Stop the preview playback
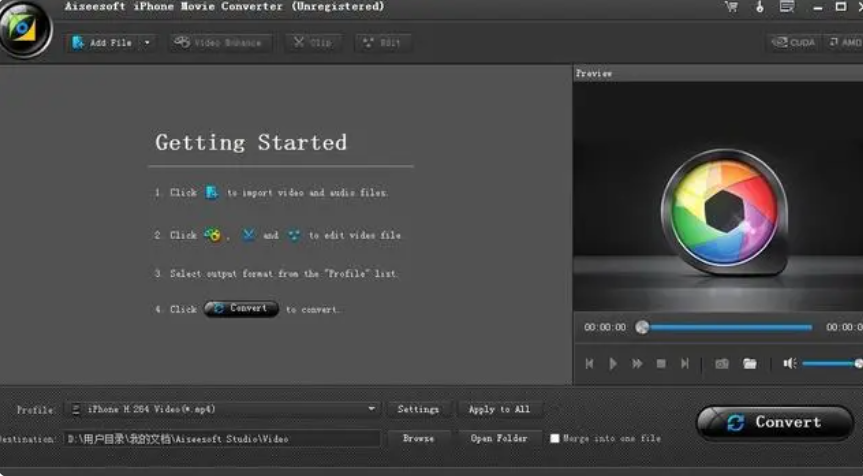 [x=661, y=363]
